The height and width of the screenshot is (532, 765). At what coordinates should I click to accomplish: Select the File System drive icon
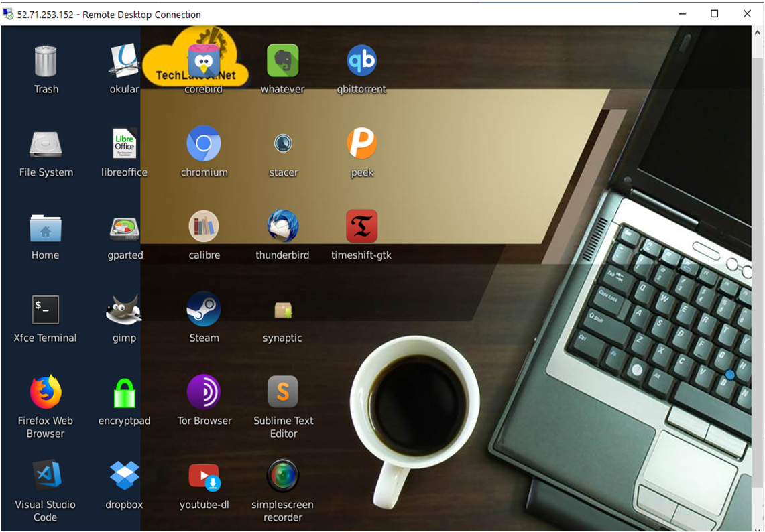46,145
